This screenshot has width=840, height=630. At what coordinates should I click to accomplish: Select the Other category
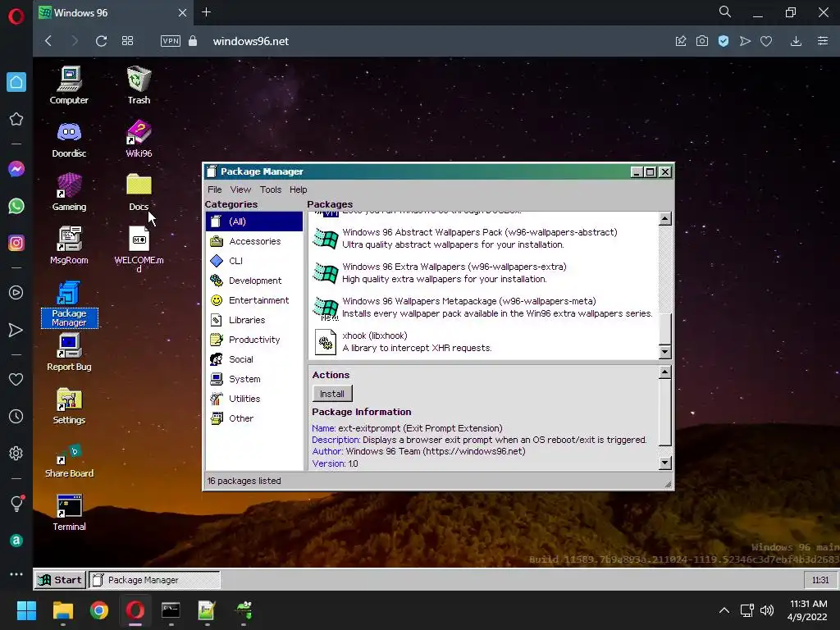254,418
